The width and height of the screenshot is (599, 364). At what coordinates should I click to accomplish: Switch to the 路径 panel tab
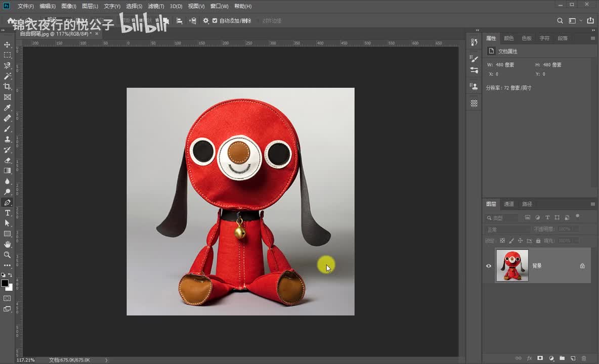point(527,204)
